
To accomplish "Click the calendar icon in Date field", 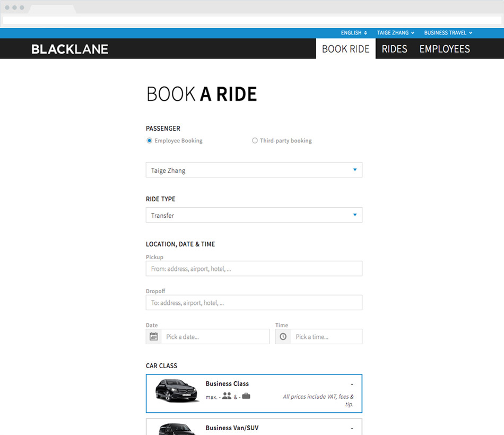I will [x=154, y=337].
